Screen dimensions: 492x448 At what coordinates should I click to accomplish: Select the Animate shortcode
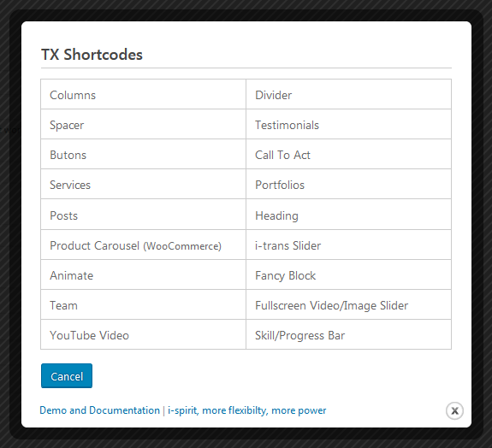(143, 274)
